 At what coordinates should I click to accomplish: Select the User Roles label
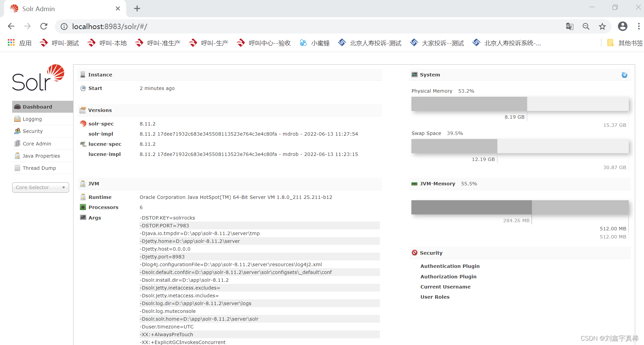(x=435, y=297)
